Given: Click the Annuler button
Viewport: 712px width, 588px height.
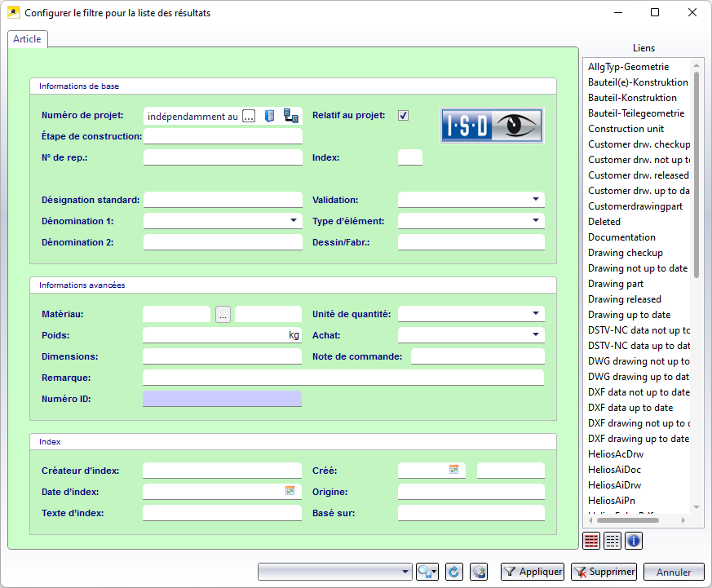Looking at the screenshot, I should click(674, 572).
